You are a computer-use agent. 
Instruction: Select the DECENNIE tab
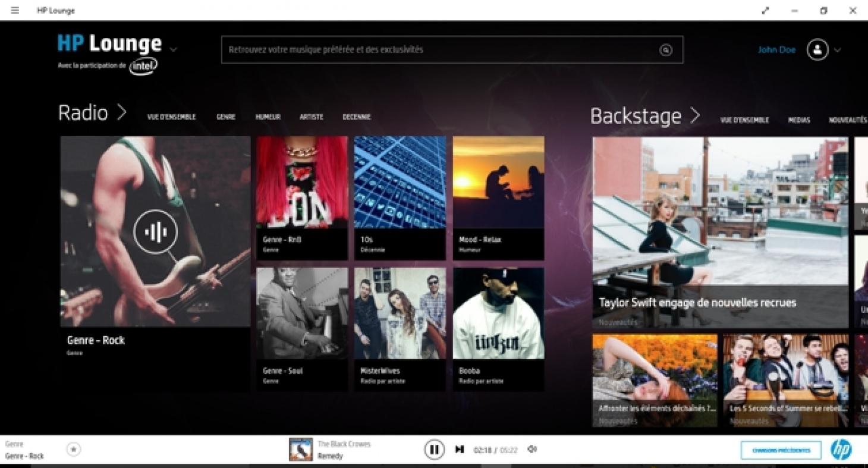click(357, 117)
